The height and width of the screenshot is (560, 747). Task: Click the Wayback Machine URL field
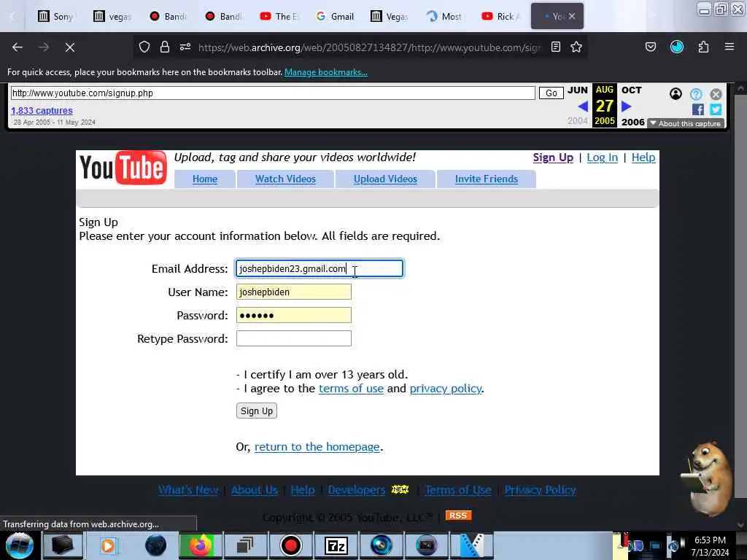(273, 93)
